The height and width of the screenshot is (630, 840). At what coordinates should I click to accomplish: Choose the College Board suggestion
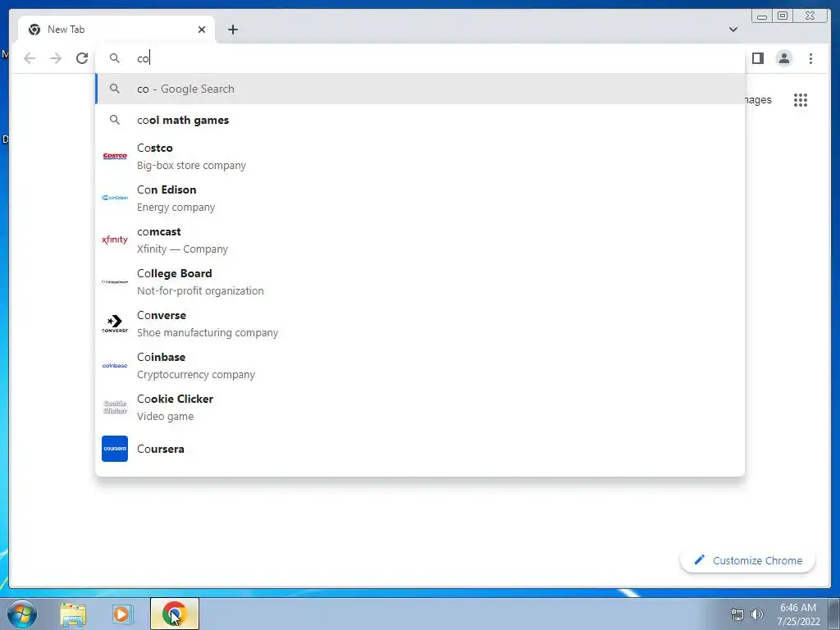click(x=420, y=282)
